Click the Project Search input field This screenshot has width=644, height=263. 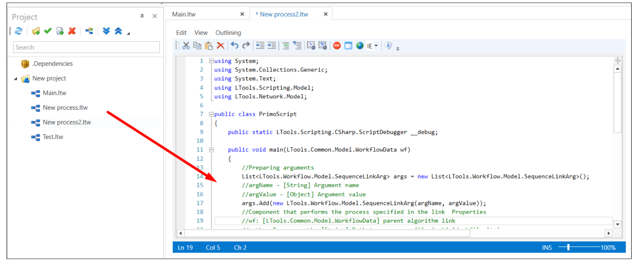click(x=86, y=47)
